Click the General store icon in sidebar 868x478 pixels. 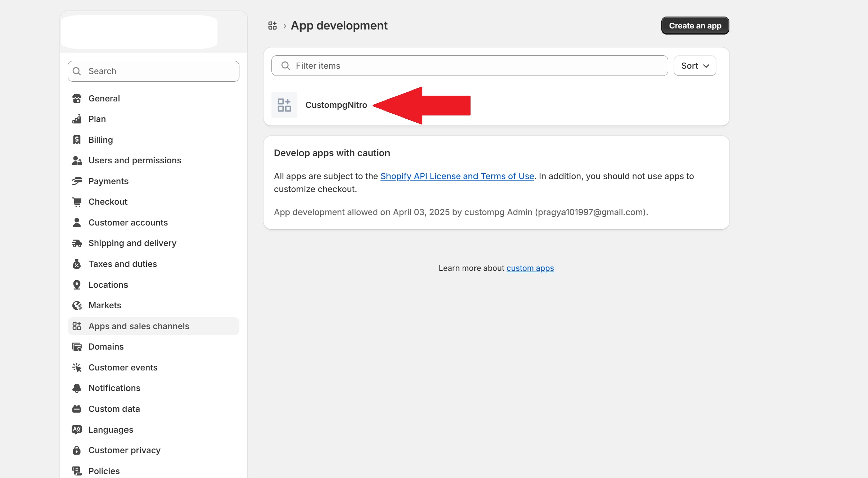pyautogui.click(x=77, y=99)
